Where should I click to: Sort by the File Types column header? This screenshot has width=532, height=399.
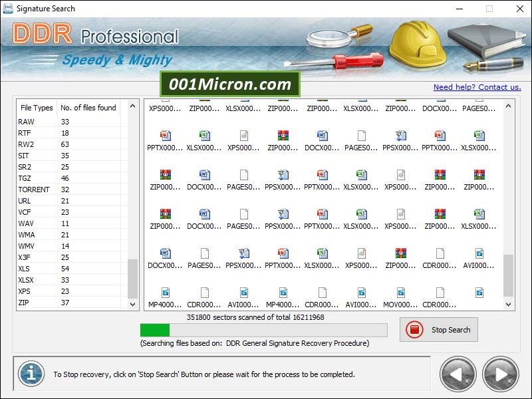37,108
